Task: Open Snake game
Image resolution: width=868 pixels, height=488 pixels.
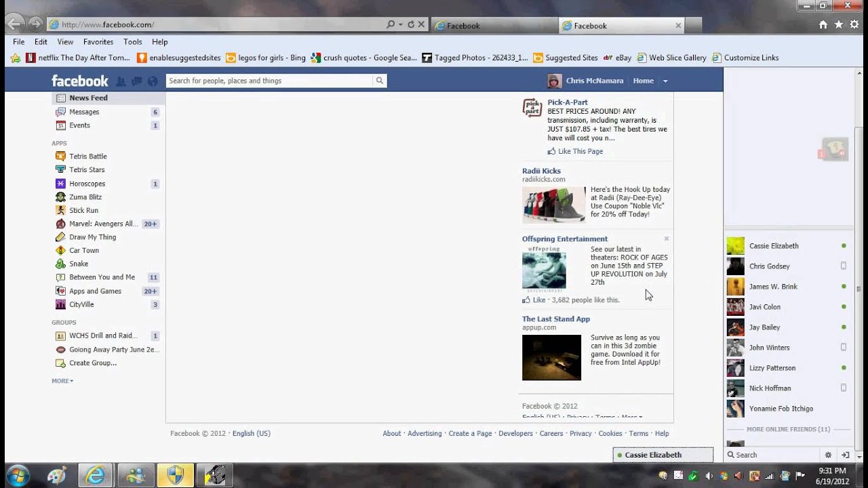Action: (78, 264)
